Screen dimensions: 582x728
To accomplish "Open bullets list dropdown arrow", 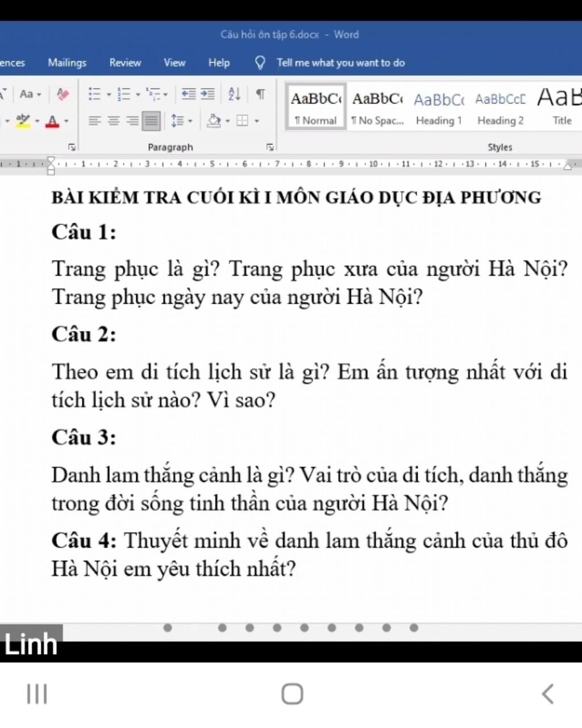I will coord(109,94).
